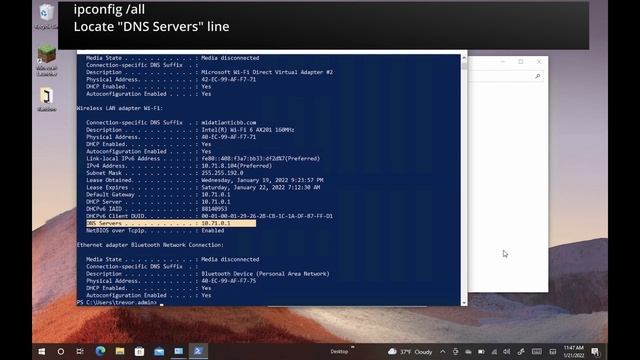Click the search magnifier in the back window
This screenshot has width=640, height=360.
(x=538, y=76)
